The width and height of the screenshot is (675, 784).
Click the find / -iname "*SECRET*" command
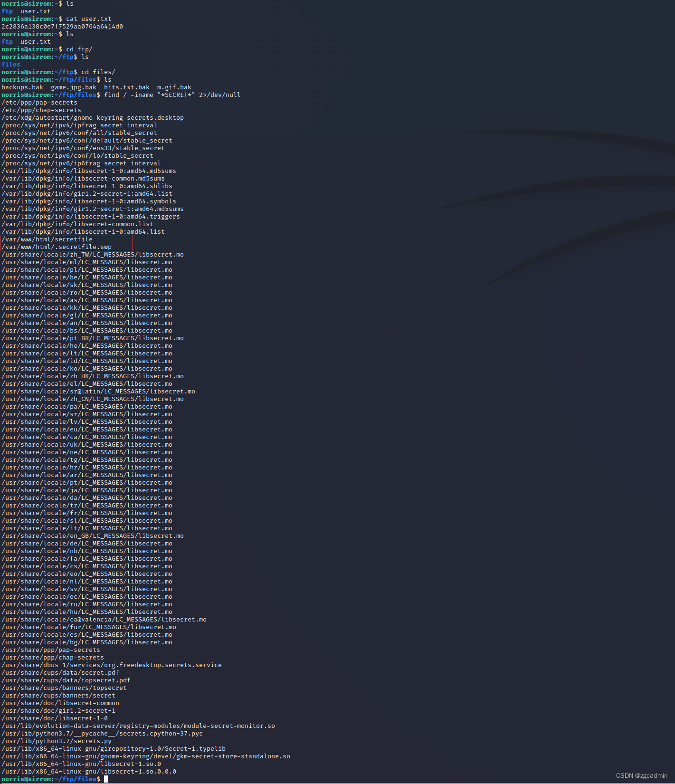point(172,95)
